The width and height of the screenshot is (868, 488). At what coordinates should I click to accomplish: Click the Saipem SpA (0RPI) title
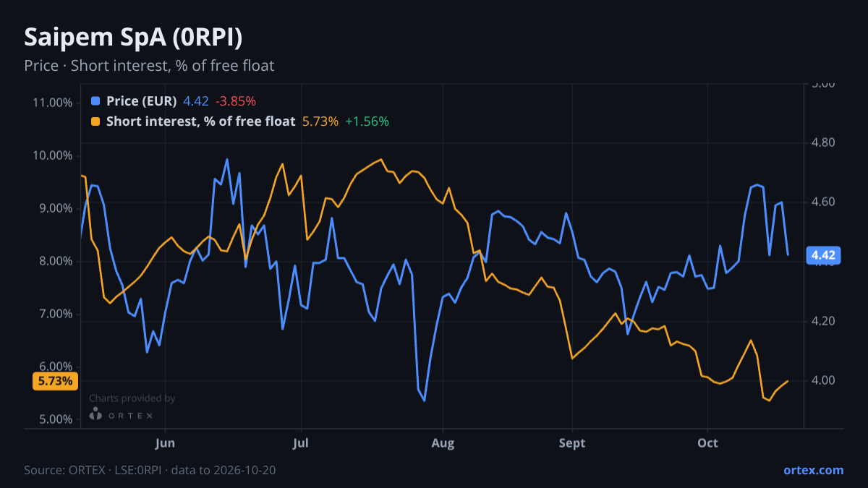coord(133,37)
